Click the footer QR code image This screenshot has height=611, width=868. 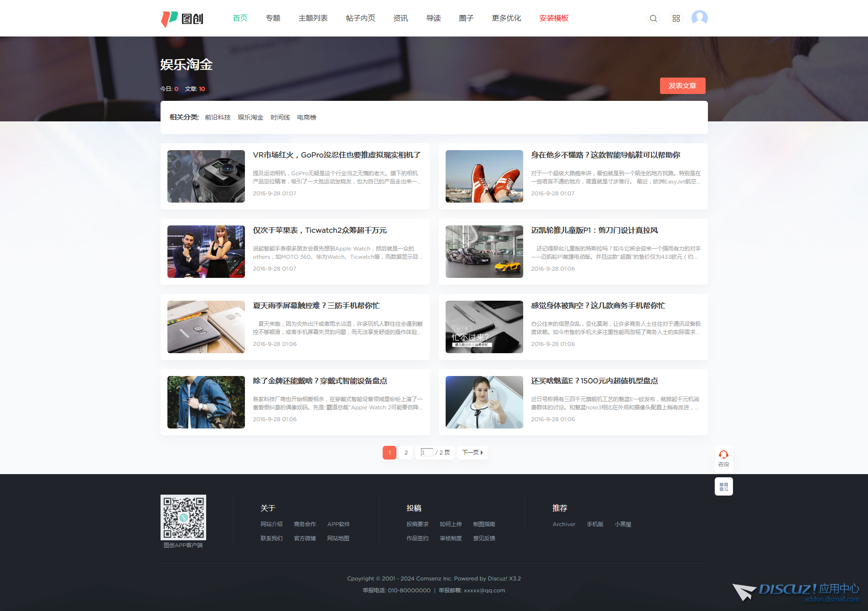point(183,517)
